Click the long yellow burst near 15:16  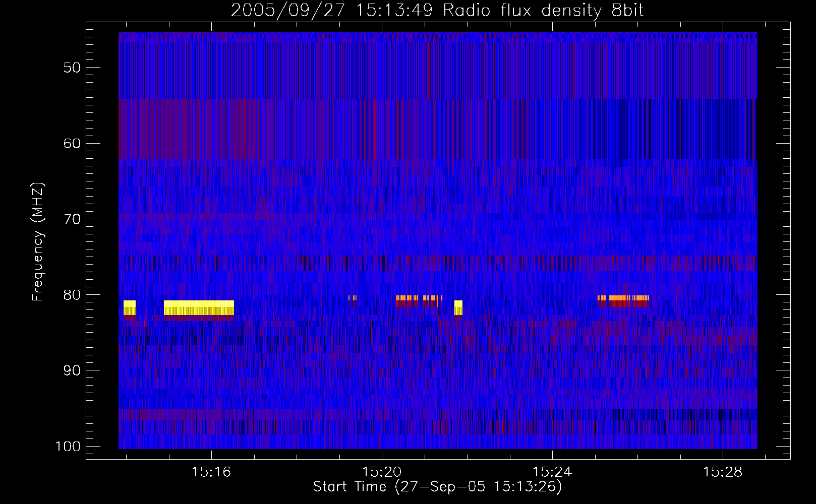(199, 307)
